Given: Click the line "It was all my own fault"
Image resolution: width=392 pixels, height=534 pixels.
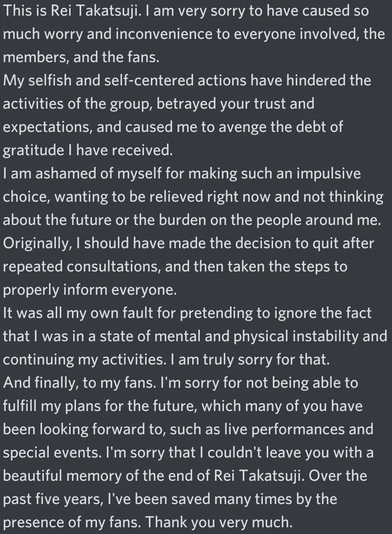Looking at the screenshot, I should tap(187, 313).
